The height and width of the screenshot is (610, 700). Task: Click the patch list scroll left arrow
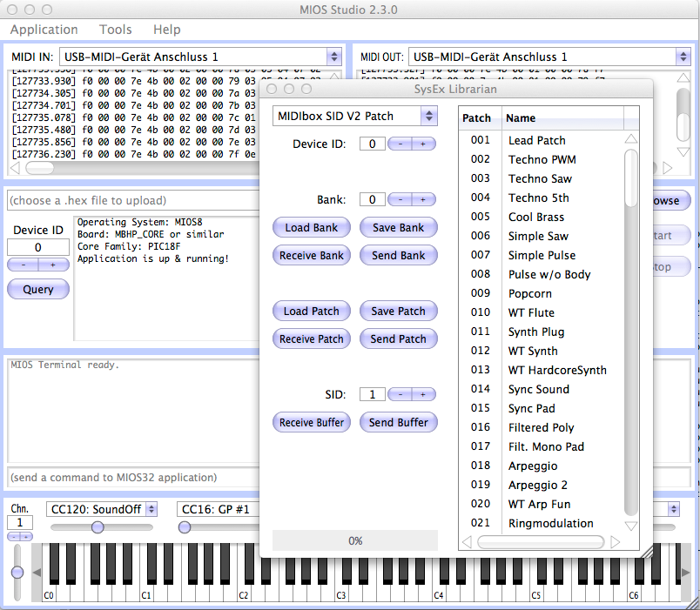point(467,542)
